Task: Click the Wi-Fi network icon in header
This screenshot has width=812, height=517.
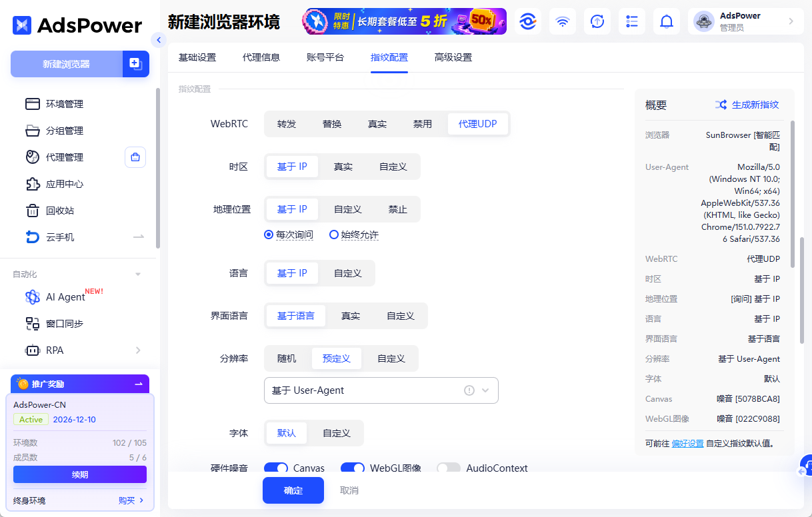Action: (563, 21)
